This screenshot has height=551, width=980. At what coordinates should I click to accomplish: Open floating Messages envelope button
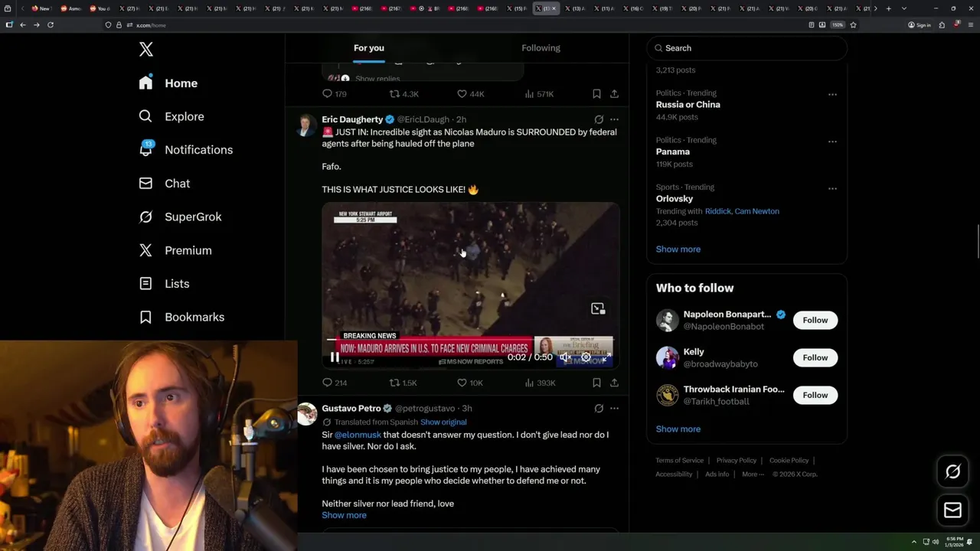(x=952, y=510)
